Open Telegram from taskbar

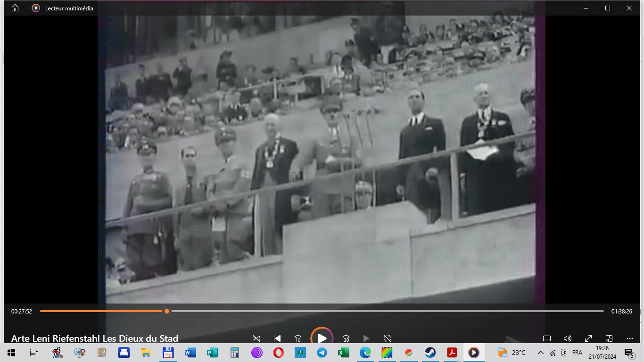[x=322, y=352]
